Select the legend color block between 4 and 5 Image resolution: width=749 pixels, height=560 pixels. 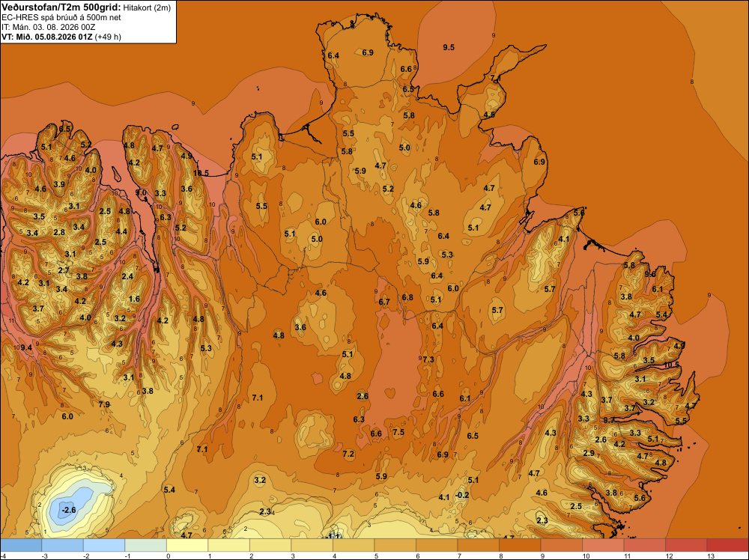(354, 545)
